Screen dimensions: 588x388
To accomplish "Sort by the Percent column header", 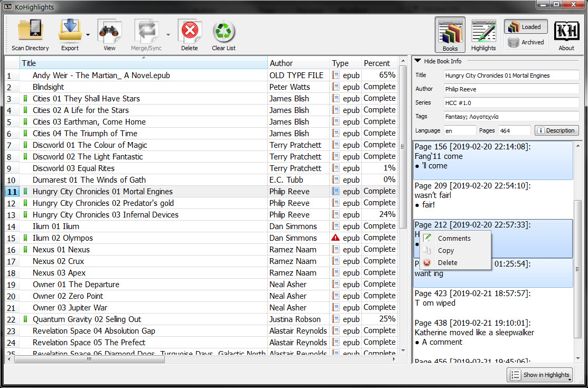I will pyautogui.click(x=379, y=63).
